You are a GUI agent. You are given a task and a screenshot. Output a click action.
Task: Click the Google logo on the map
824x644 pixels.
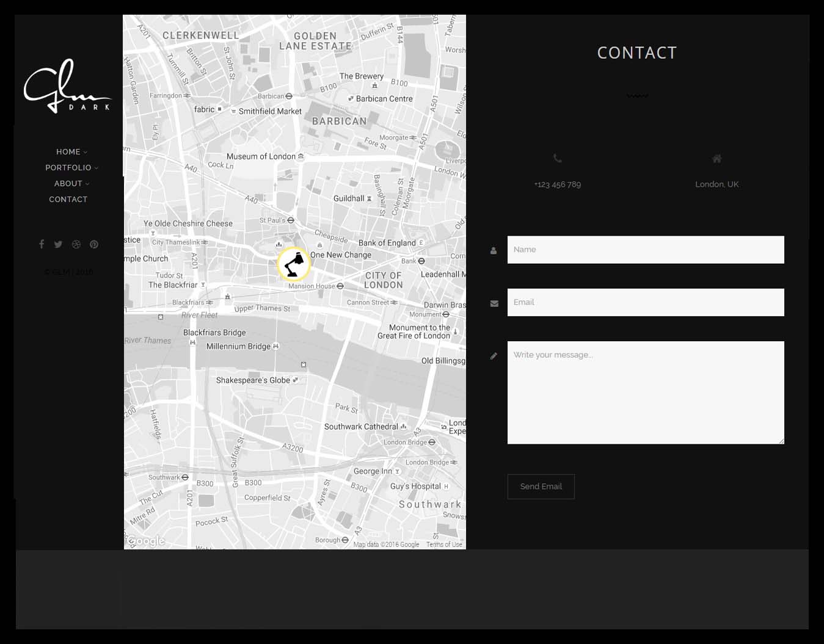145,541
